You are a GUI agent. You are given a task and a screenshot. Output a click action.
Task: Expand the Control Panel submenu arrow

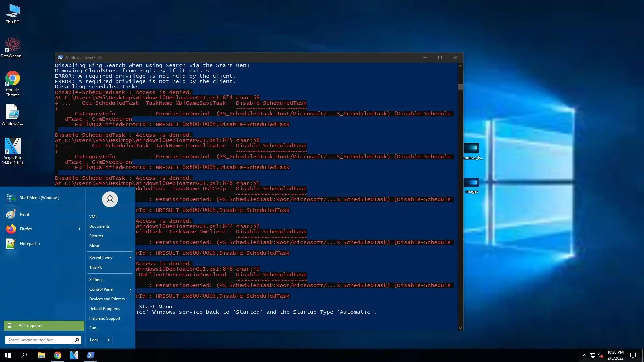pyautogui.click(x=130, y=289)
